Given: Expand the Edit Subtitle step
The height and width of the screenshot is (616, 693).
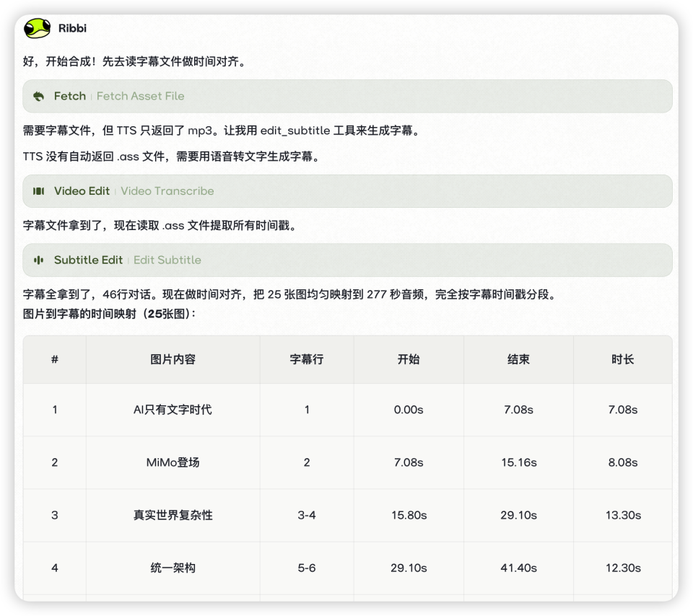Looking at the screenshot, I should (347, 260).
